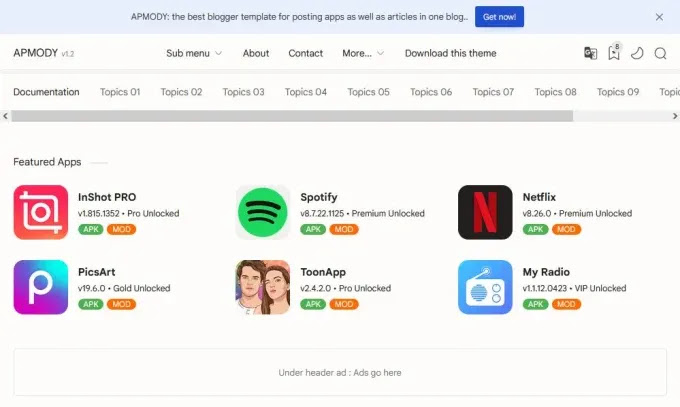Viewport: 680px width, 407px height.
Task: Select the Topics 06 tab
Action: point(431,92)
